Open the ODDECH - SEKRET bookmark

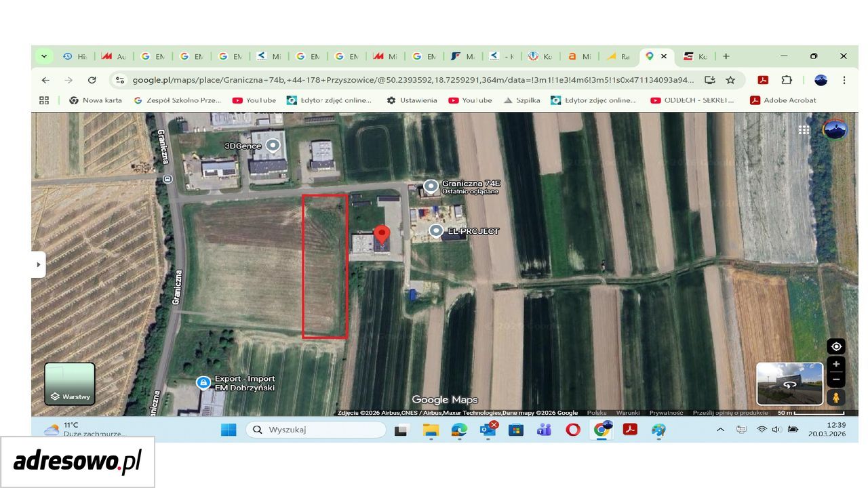pyautogui.click(x=692, y=100)
